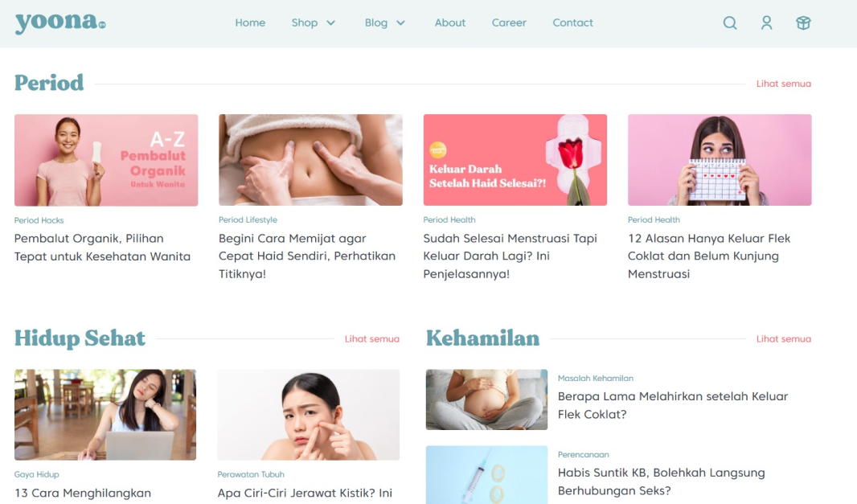This screenshot has height=504, width=857.
Task: Click the yoona logo
Action: [x=60, y=23]
